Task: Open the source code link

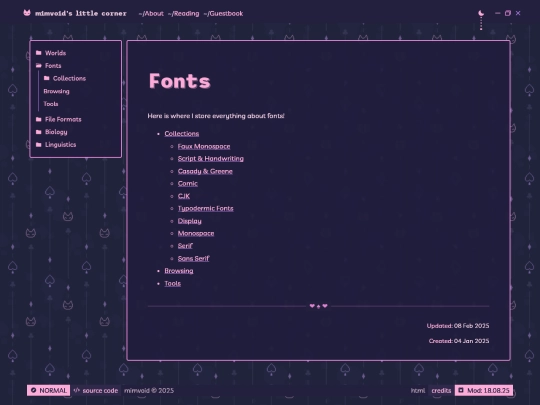Action: pos(100,391)
